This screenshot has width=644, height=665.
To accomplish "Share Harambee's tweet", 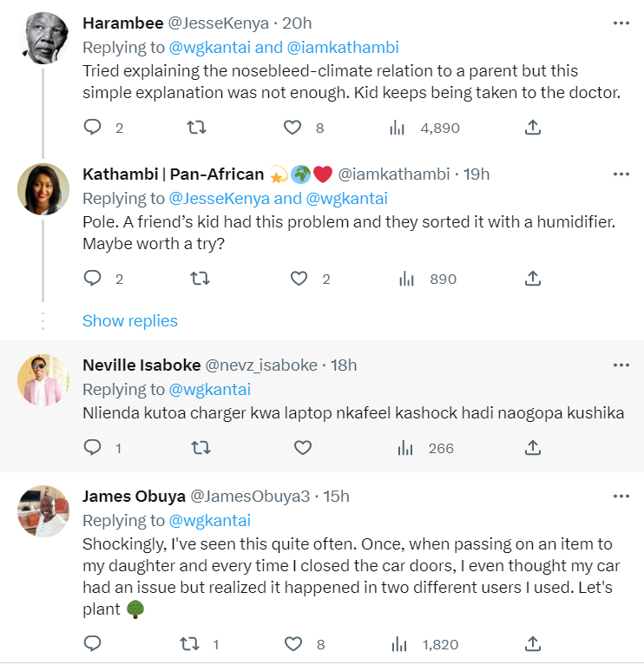I will (533, 128).
